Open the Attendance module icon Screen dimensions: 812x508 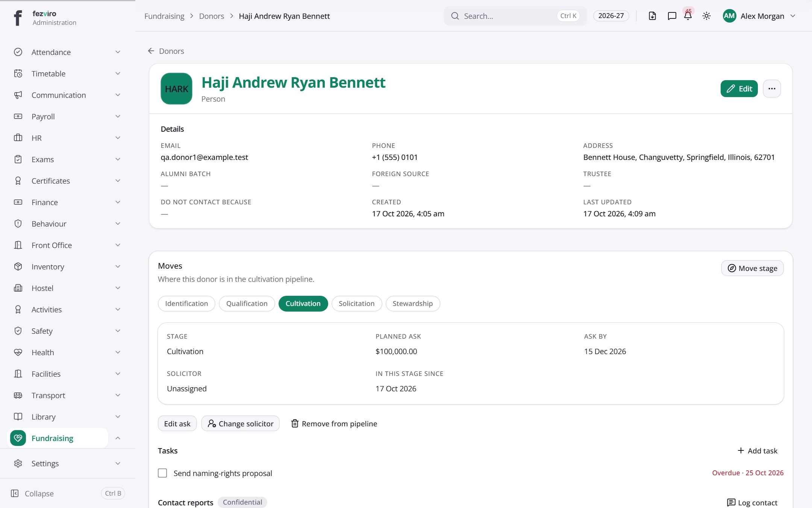pyautogui.click(x=18, y=52)
